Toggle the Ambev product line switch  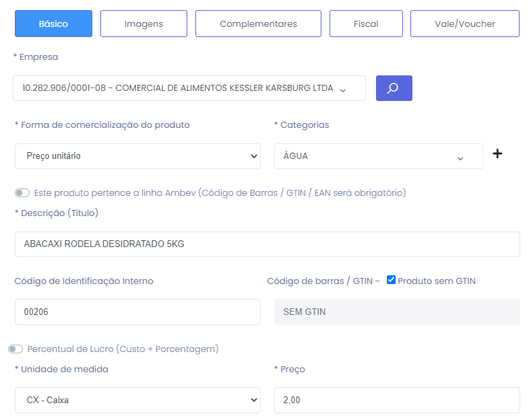coord(22,193)
